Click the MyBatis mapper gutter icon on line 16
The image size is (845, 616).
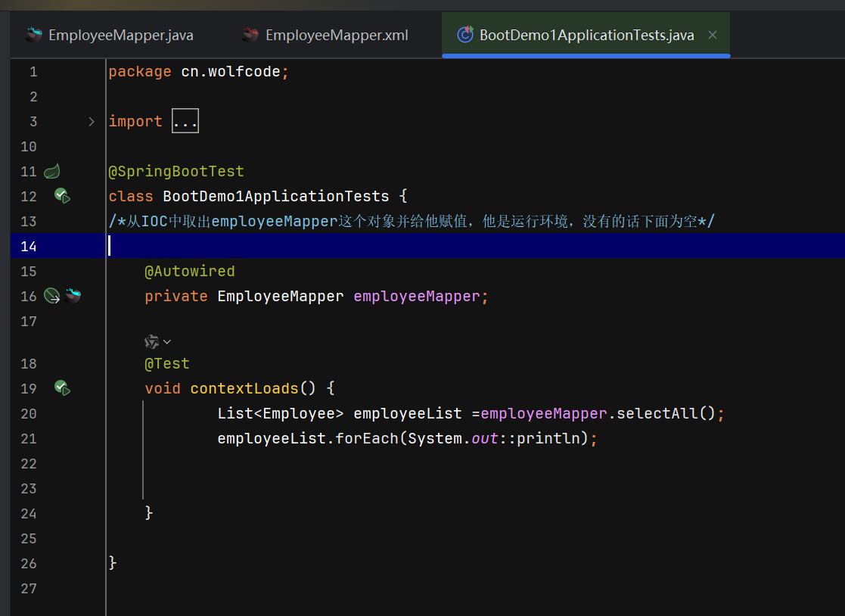click(73, 295)
